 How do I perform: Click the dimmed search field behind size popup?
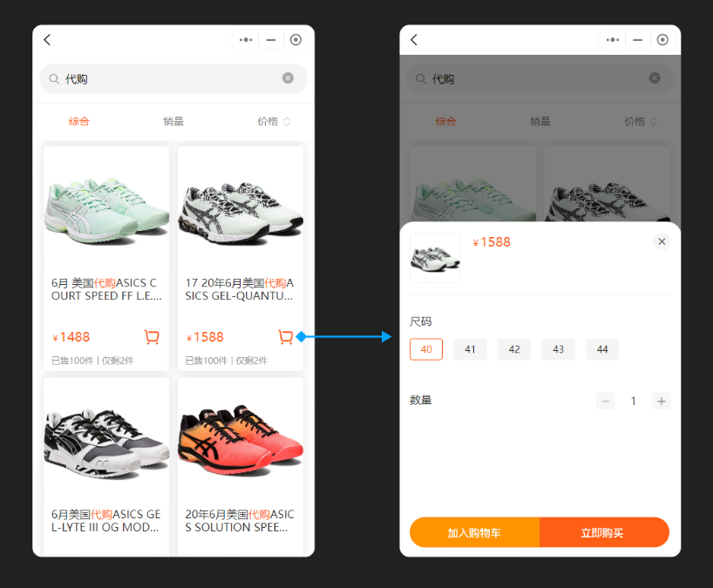540,78
